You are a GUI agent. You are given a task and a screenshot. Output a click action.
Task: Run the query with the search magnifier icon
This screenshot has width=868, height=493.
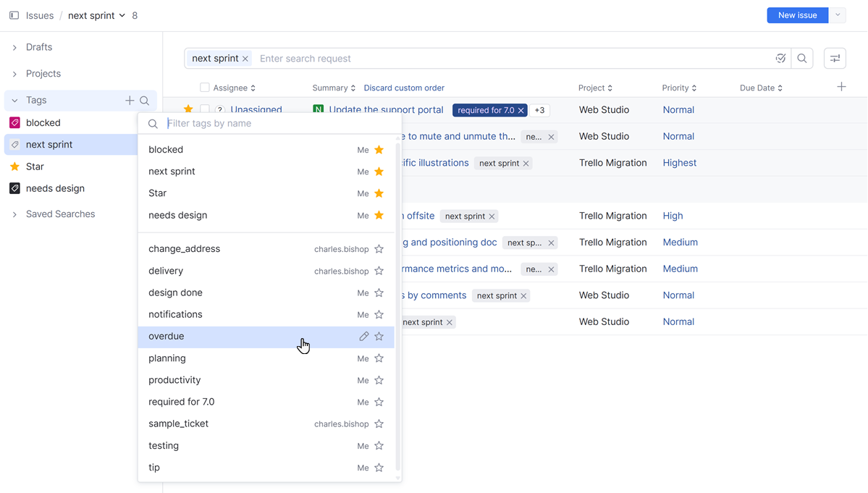[801, 58]
